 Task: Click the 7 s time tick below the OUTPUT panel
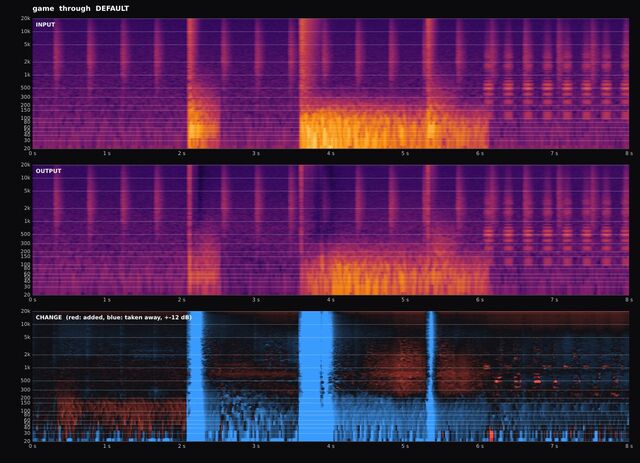coord(554,300)
